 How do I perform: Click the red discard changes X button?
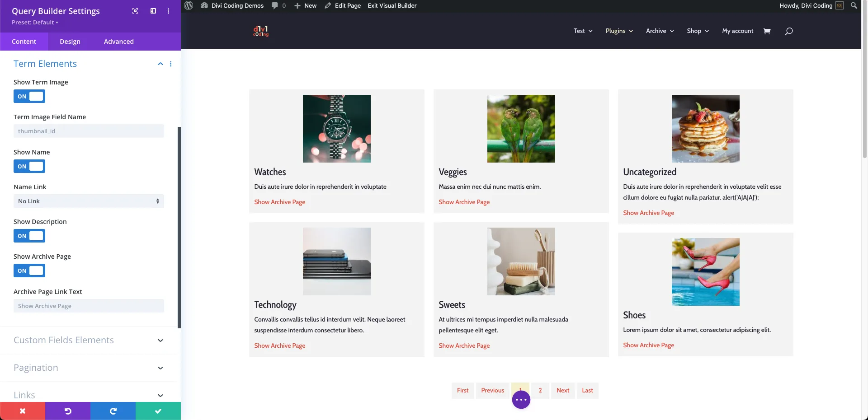(x=23, y=411)
